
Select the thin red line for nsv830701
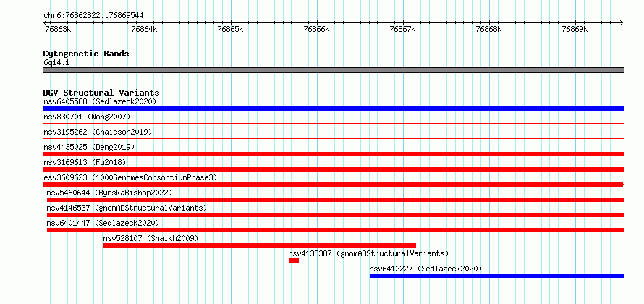tap(333, 123)
